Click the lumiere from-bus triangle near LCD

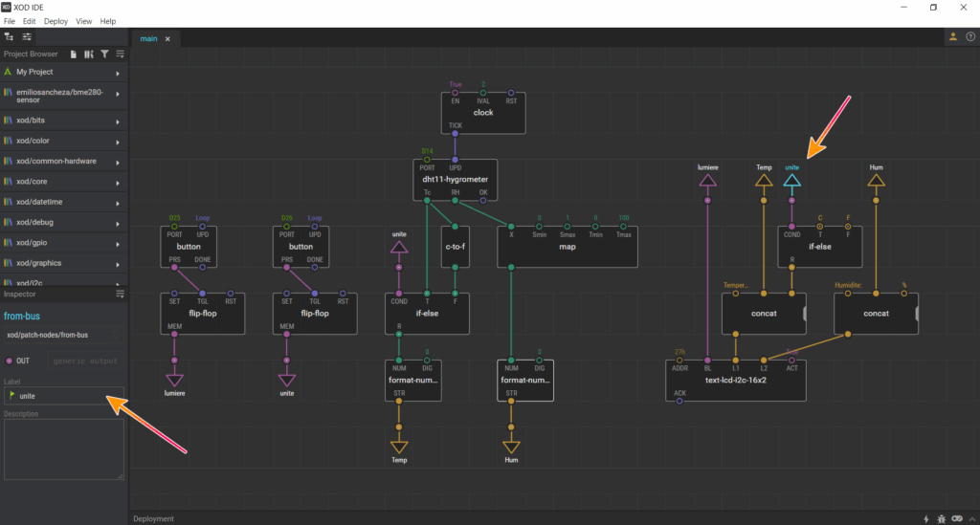coord(707,181)
